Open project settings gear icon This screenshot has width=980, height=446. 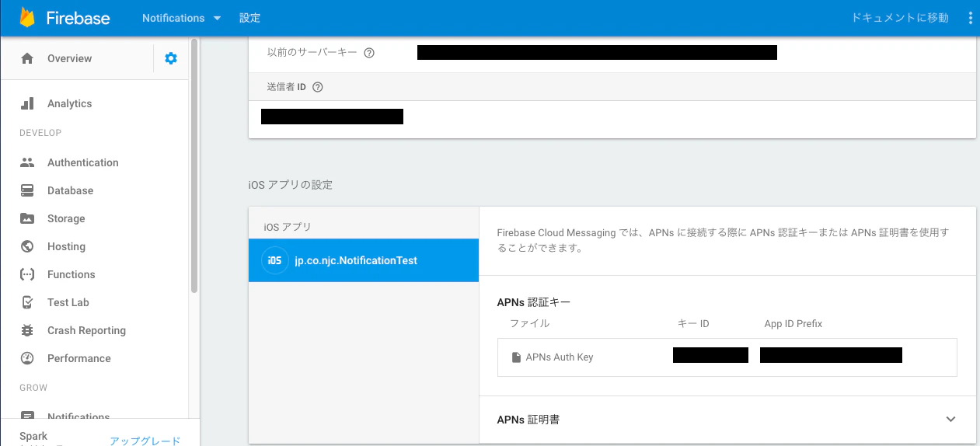click(171, 58)
